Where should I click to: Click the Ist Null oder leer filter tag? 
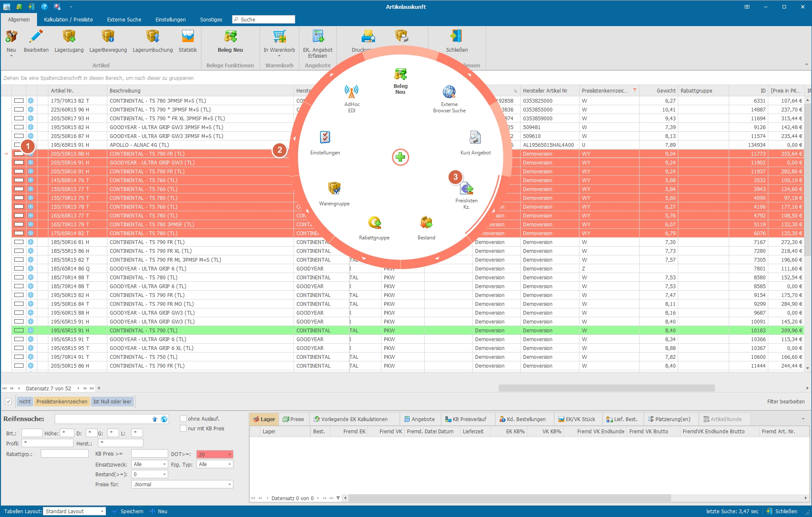112,401
